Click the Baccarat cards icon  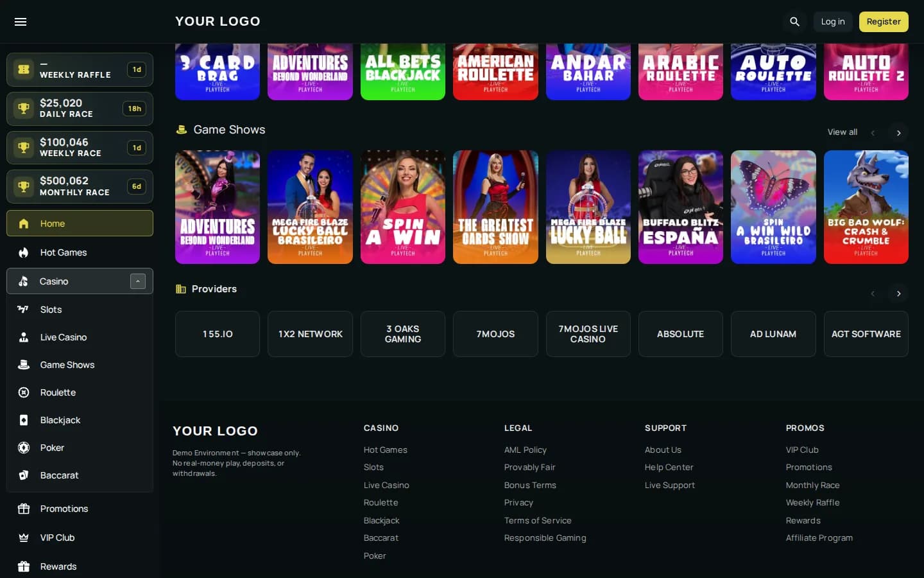point(24,475)
